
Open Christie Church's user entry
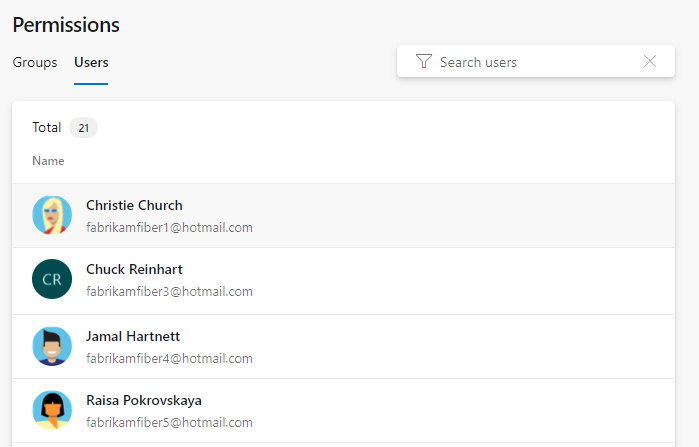pos(343,216)
